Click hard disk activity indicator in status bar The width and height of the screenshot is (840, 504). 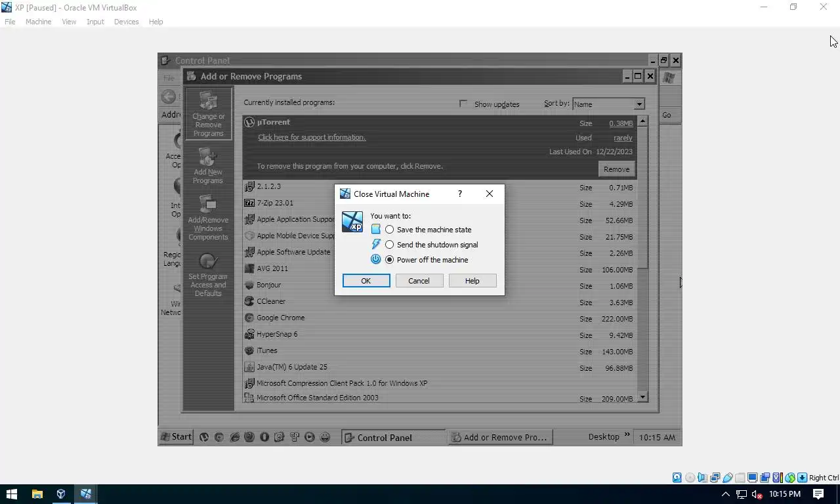tap(677, 478)
